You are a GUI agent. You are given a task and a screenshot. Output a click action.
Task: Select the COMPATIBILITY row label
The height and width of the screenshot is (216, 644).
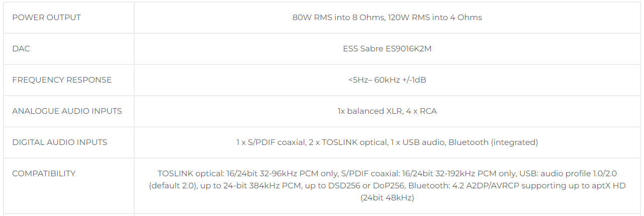coord(44,174)
